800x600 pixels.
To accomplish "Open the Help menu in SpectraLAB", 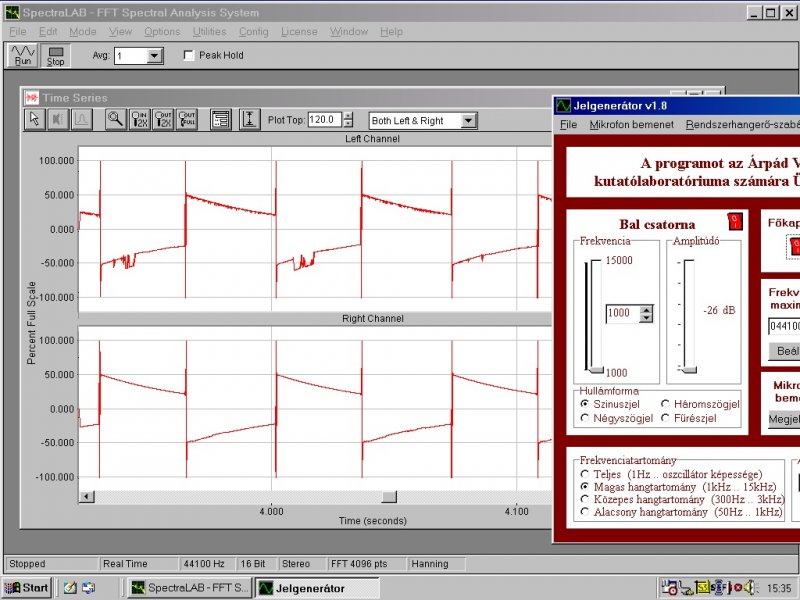I will click(x=391, y=32).
